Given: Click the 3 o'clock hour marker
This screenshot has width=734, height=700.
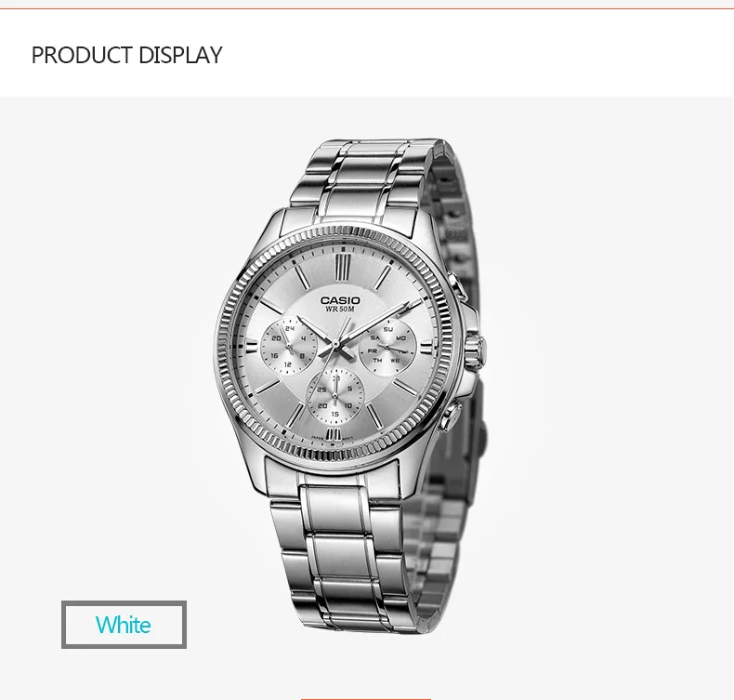Looking at the screenshot, I should [428, 348].
